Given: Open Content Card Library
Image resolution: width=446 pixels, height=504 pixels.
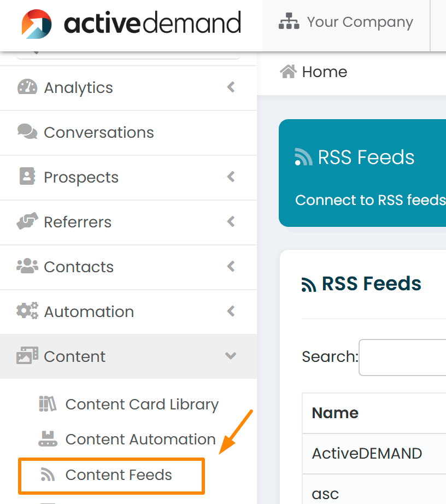Looking at the screenshot, I should point(128,405).
